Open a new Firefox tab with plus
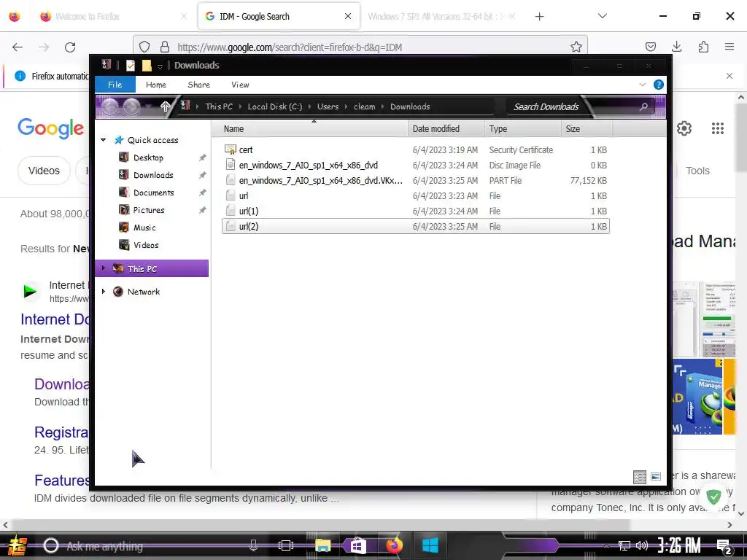 539,17
